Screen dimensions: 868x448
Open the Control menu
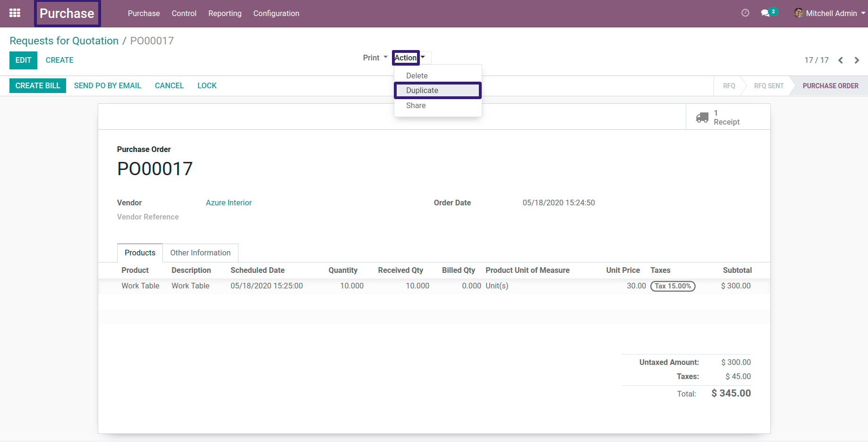pos(184,13)
